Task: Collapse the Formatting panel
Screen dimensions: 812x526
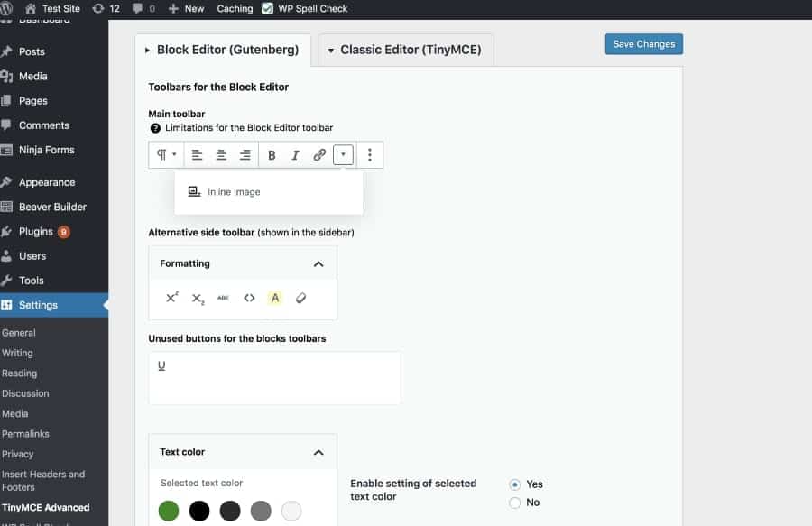Action: click(x=318, y=264)
